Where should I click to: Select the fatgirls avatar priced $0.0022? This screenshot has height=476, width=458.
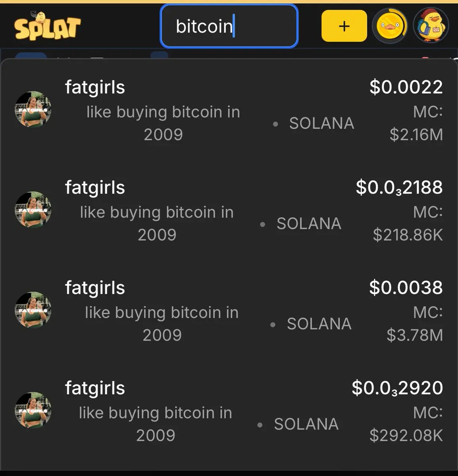tap(33, 110)
